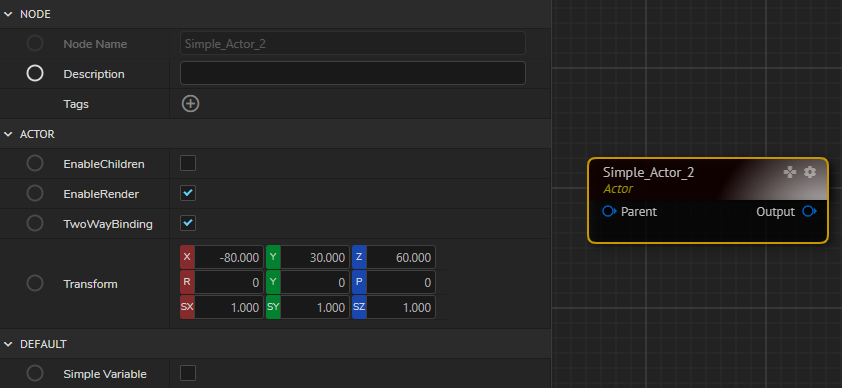This screenshot has height=388, width=842.
Task: Toggle the EnableRender pin circle
Action: (35, 194)
